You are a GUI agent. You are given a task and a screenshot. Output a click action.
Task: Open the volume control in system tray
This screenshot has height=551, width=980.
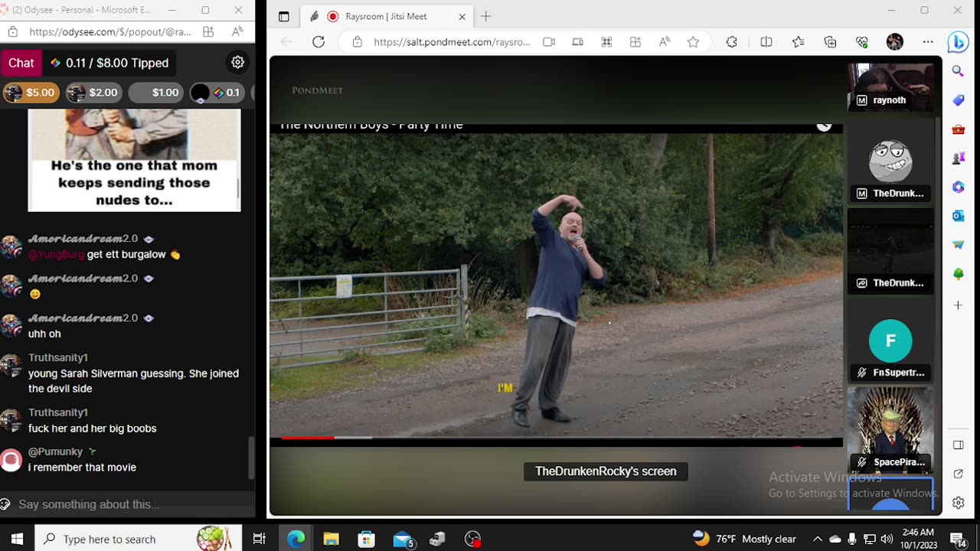pyautogui.click(x=887, y=539)
